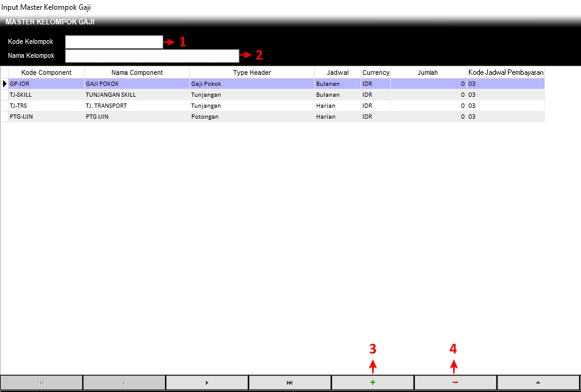
Task: Open Harian Jadwal cell of TJ-TRS row
Action: [x=337, y=106]
